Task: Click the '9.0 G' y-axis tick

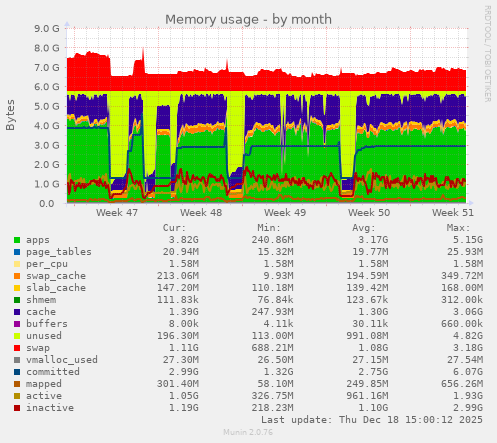Action: (x=47, y=29)
